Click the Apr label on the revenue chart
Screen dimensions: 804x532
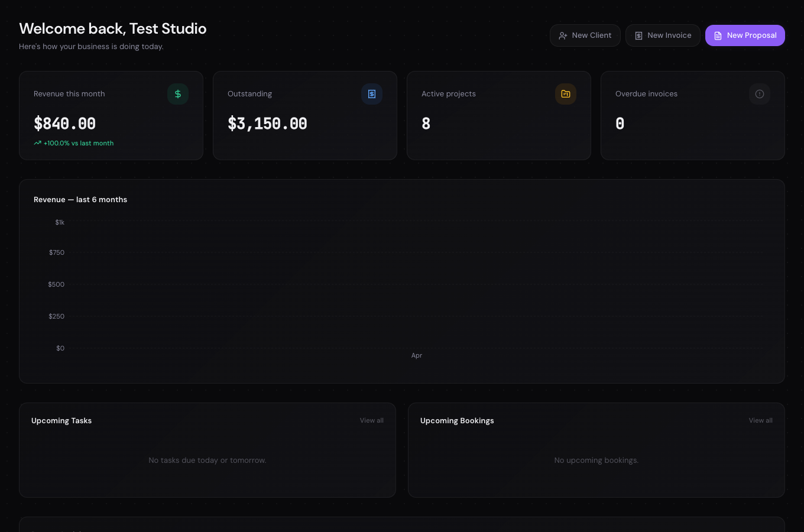(x=417, y=355)
